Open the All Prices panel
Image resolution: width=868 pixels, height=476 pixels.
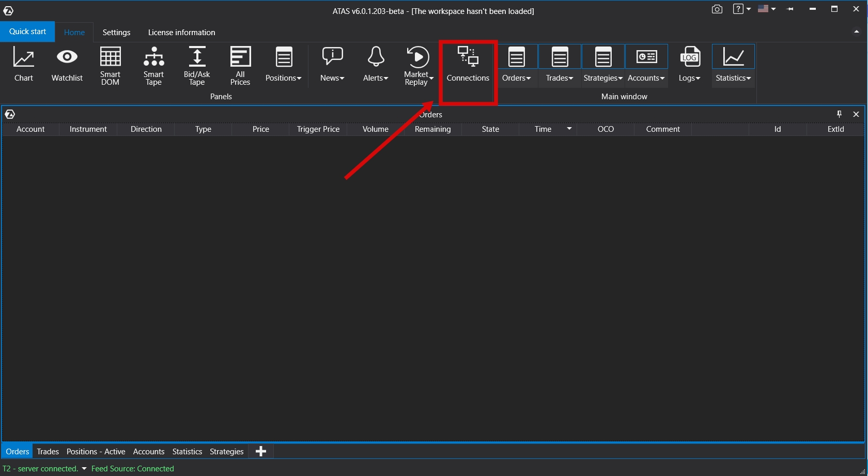[x=240, y=64]
